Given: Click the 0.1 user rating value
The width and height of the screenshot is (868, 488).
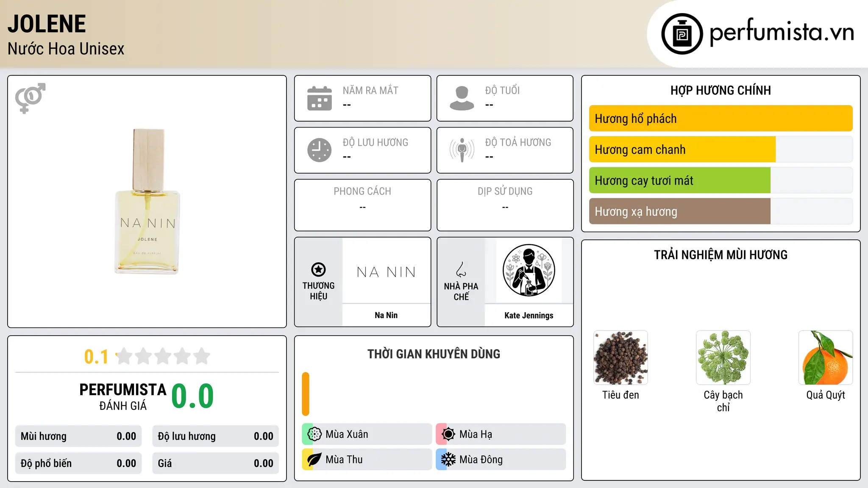Looking at the screenshot, I should point(97,357).
